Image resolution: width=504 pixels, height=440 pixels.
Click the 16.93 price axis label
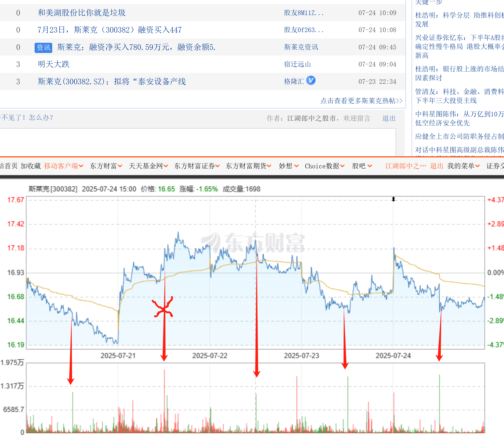[16, 273]
